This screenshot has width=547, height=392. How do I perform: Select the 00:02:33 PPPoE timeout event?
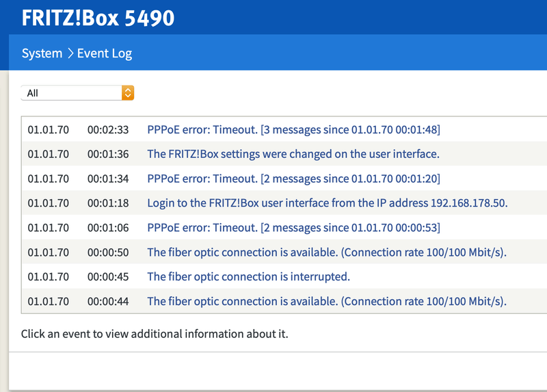293,130
